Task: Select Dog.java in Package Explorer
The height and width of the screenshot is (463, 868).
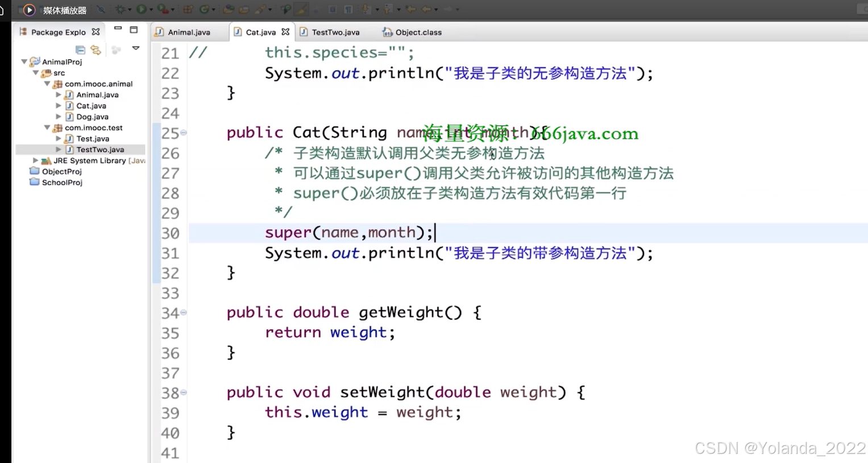Action: point(92,117)
